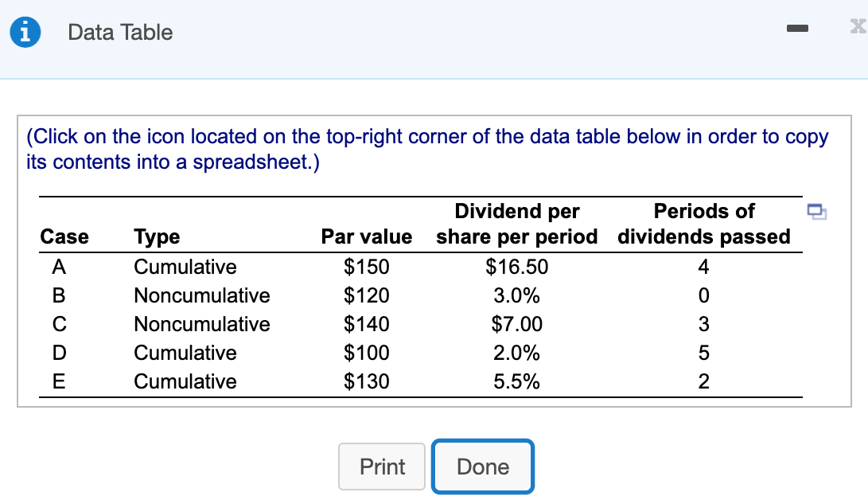This screenshot has width=868, height=496.
Task: Select the row for Case A
Action: [59, 267]
